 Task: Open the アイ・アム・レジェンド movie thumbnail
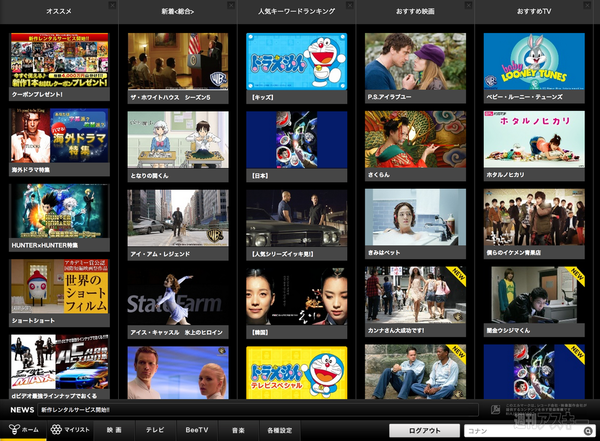tap(178, 225)
